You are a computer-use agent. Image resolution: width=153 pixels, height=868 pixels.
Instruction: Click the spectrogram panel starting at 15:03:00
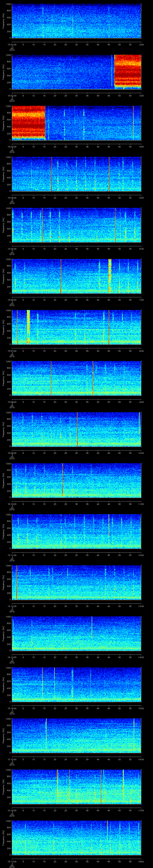[x=76, y=123]
